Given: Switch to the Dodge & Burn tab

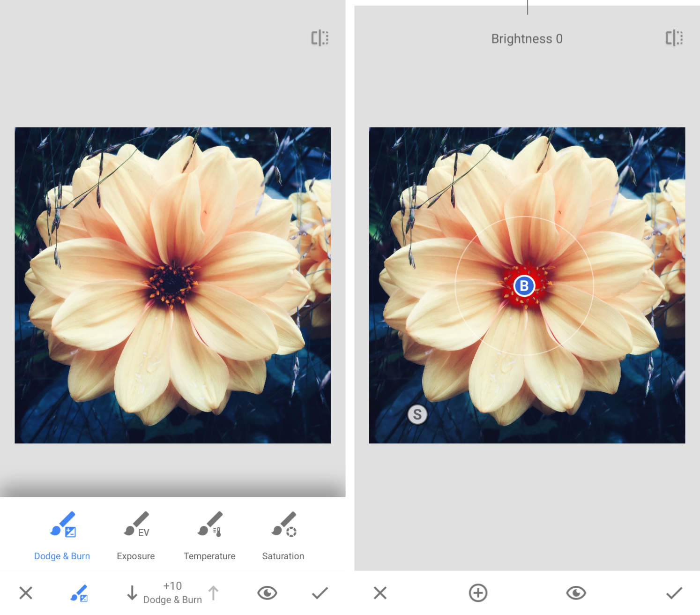Looking at the screenshot, I should pyautogui.click(x=62, y=556).
